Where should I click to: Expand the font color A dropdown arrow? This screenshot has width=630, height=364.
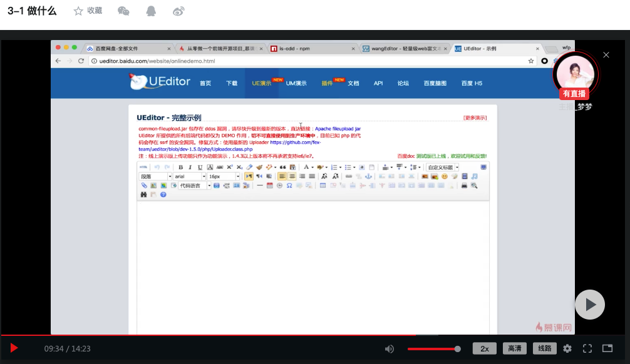click(x=312, y=168)
